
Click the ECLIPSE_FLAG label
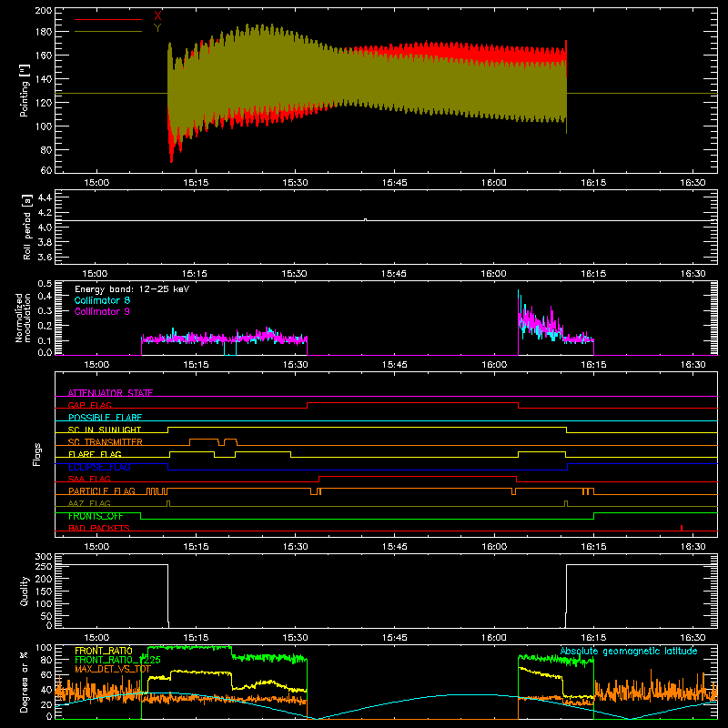(99, 467)
